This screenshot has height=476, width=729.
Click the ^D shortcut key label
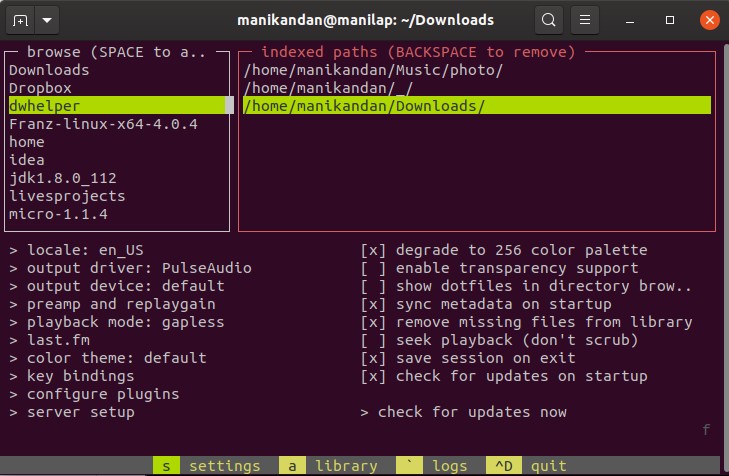click(504, 466)
